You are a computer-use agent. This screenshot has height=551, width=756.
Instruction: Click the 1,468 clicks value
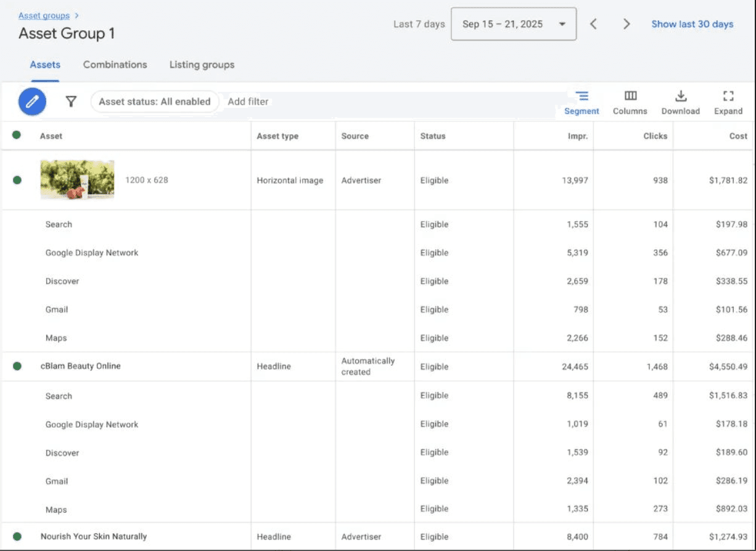657,367
